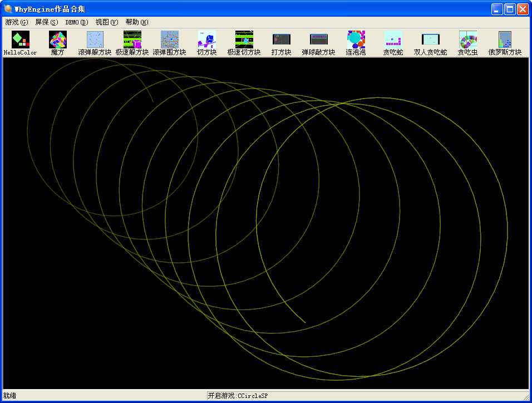
Task: Click the WhyEngine app icon in title bar
Action: coord(7,9)
